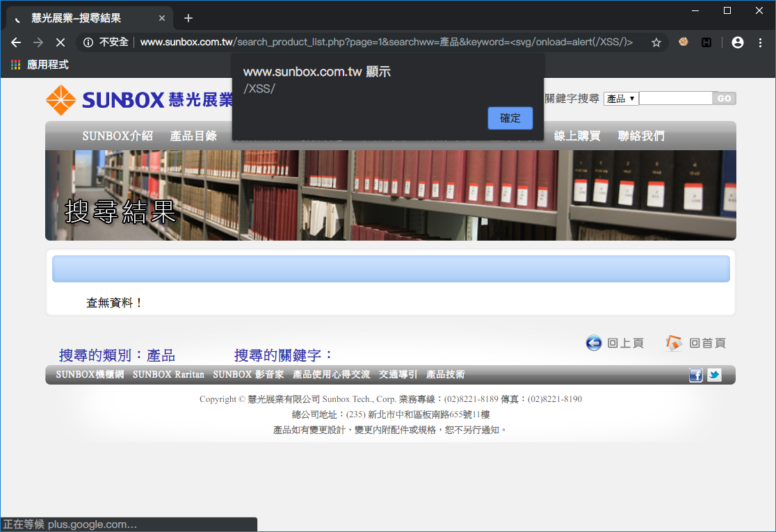Image resolution: width=776 pixels, height=532 pixels.
Task: Open the SUNBOX介紹 menu
Action: click(118, 136)
